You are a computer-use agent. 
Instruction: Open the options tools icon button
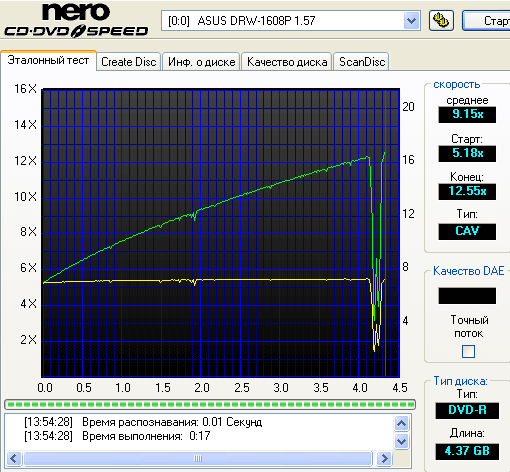pyautogui.click(x=441, y=21)
